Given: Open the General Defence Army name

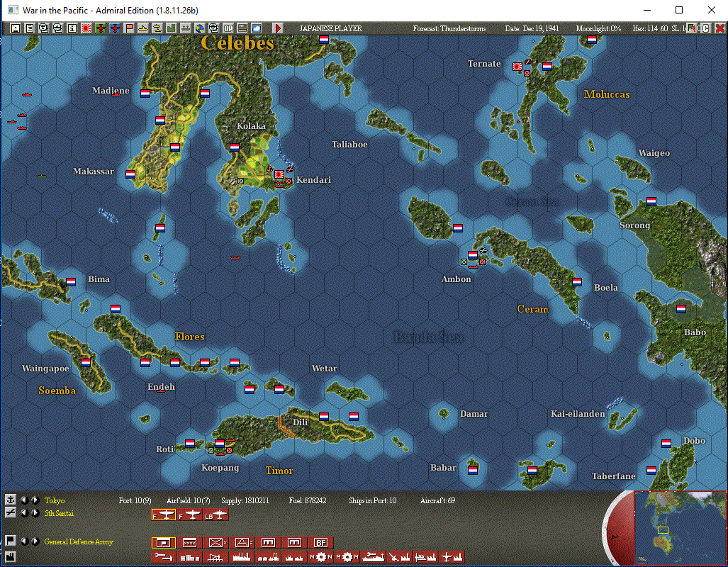Looking at the screenshot, I should click(79, 541).
